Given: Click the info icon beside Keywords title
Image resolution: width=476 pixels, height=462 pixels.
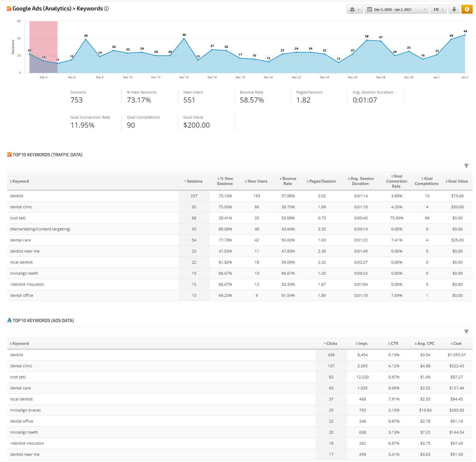Looking at the screenshot, I should point(106,9).
